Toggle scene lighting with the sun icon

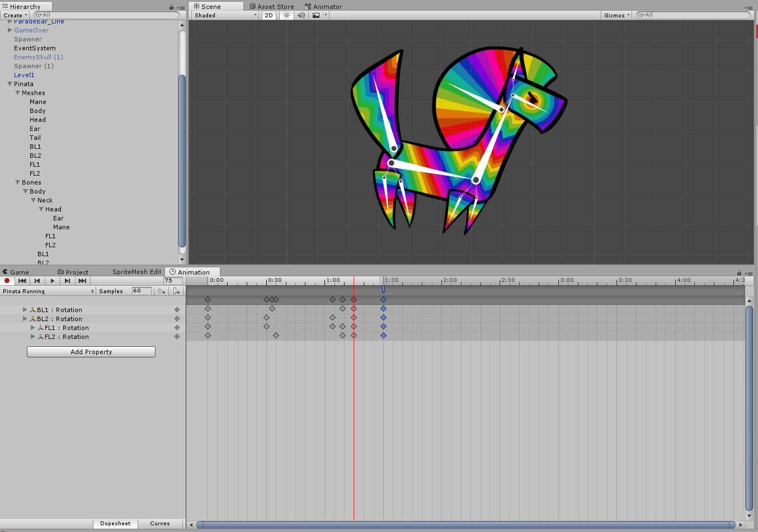pyautogui.click(x=286, y=16)
